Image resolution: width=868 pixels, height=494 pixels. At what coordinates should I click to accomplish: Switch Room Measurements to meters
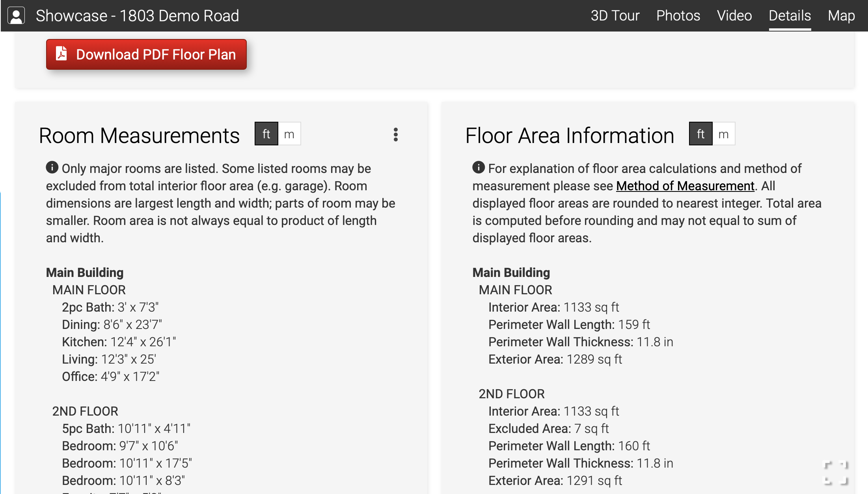click(289, 134)
